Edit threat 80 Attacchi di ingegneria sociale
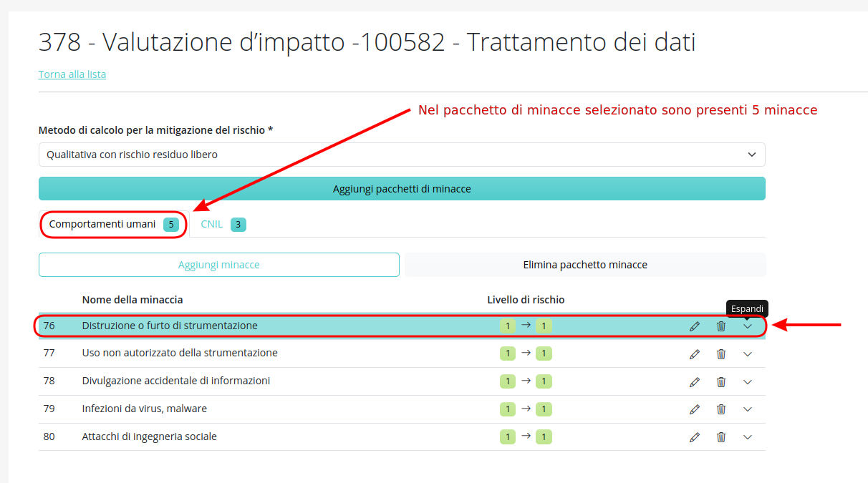 click(x=694, y=436)
